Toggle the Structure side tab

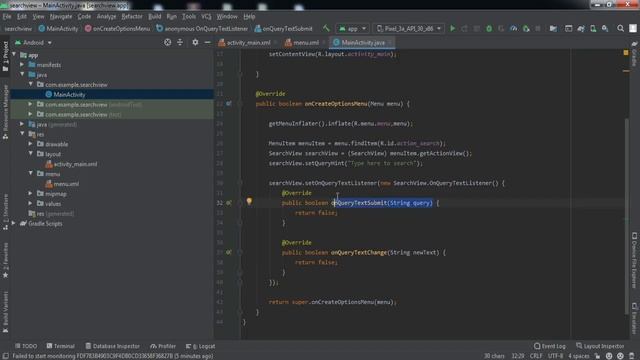(5, 212)
